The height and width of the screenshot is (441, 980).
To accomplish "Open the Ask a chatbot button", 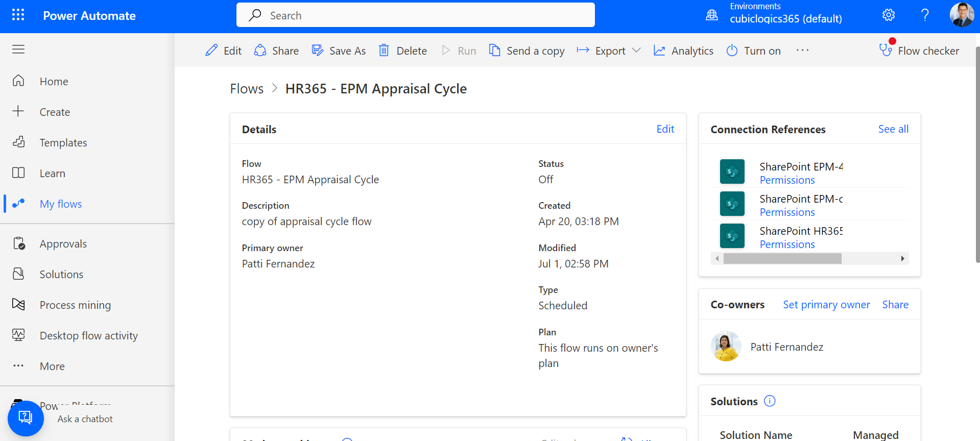I will (x=26, y=419).
